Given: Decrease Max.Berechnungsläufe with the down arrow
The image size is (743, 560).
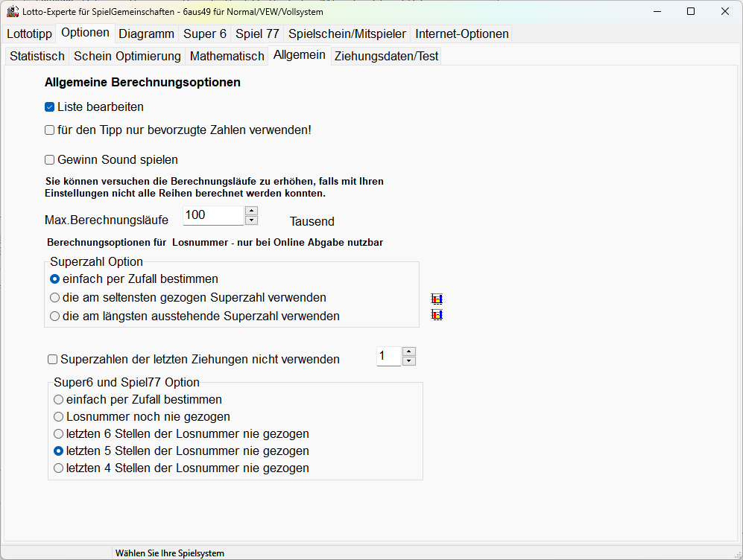Looking at the screenshot, I should (x=251, y=220).
